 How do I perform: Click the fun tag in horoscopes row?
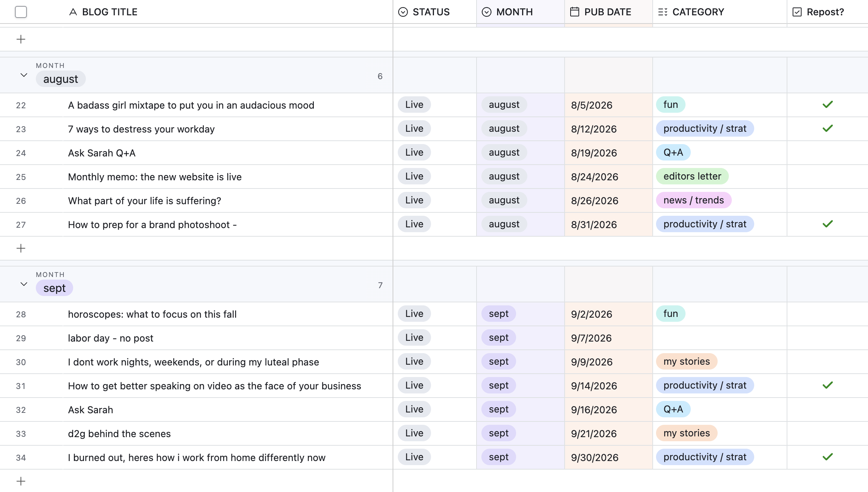(671, 314)
